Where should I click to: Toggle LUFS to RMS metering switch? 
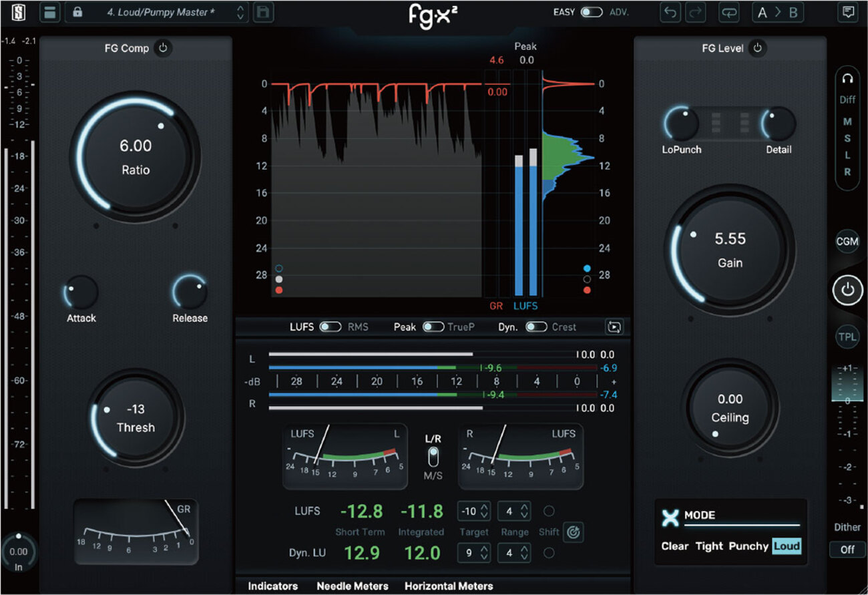click(331, 327)
